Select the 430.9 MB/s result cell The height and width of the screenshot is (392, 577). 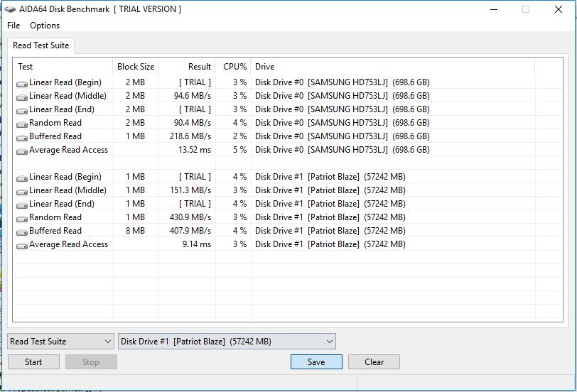[190, 217]
